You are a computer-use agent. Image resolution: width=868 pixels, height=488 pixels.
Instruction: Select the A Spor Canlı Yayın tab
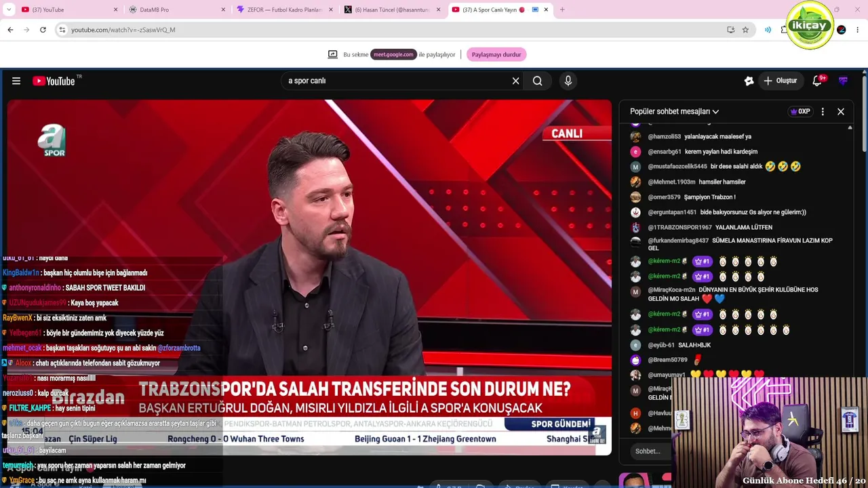(500, 9)
